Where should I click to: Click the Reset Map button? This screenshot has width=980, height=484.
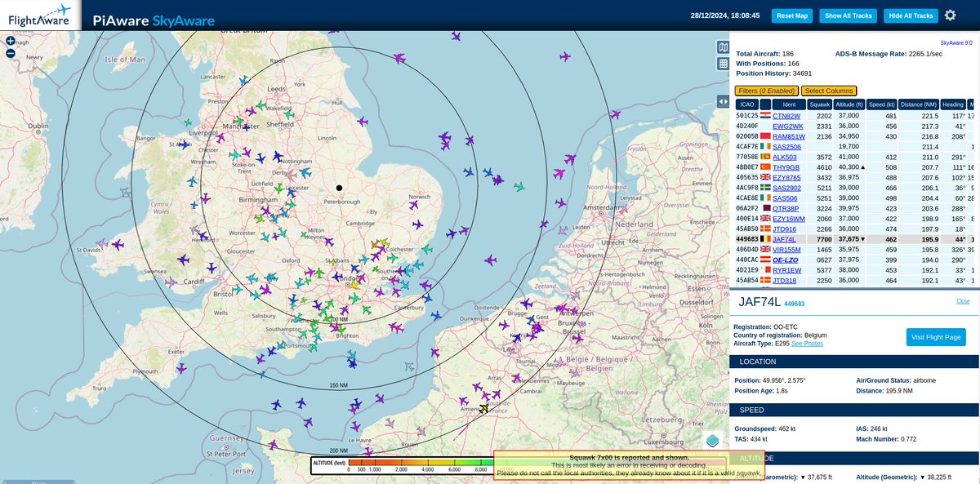coord(791,16)
